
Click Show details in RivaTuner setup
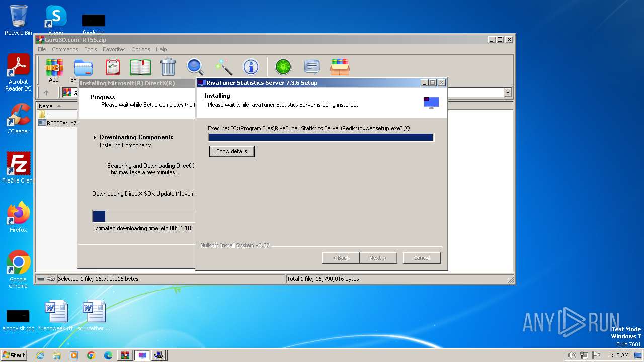point(231,151)
